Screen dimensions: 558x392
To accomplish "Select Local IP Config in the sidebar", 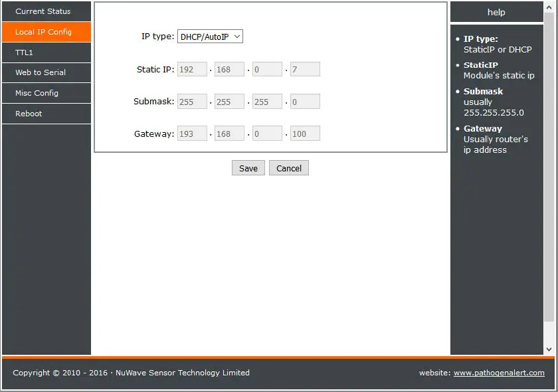I will click(x=45, y=31).
